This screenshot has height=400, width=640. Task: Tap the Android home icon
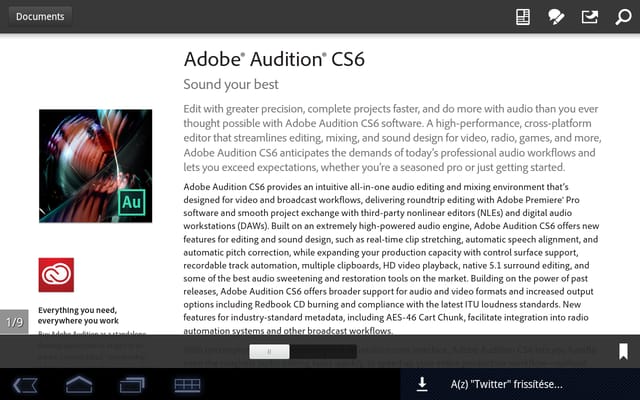(79, 385)
